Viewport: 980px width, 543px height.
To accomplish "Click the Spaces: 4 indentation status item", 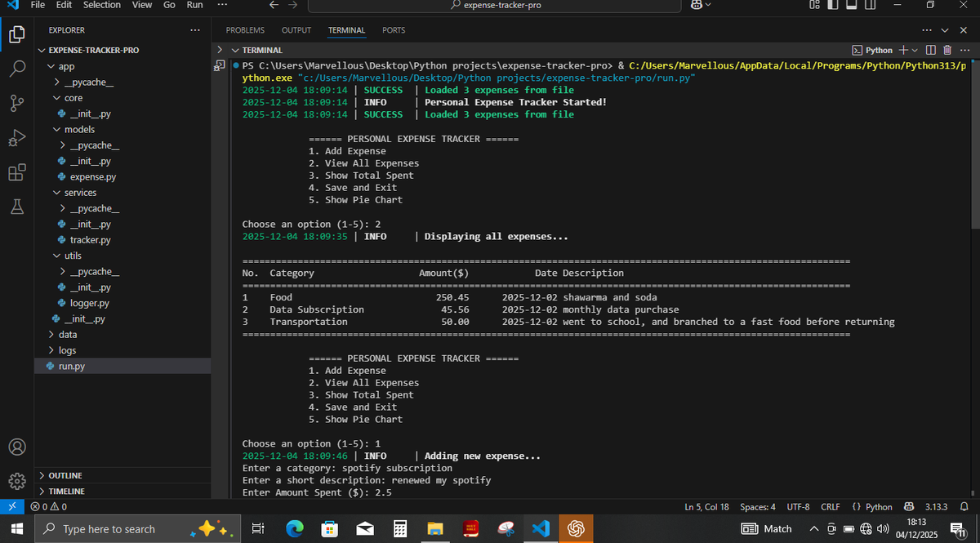I will 758,507.
